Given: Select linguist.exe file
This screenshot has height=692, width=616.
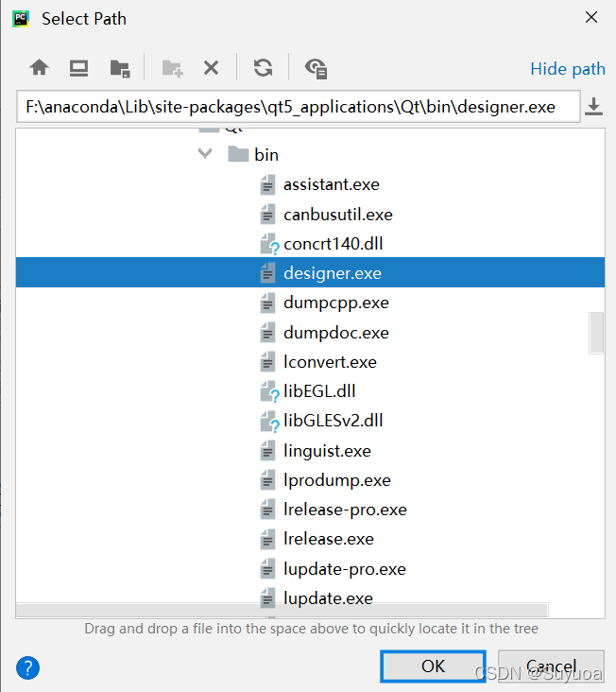Looking at the screenshot, I should [x=327, y=451].
